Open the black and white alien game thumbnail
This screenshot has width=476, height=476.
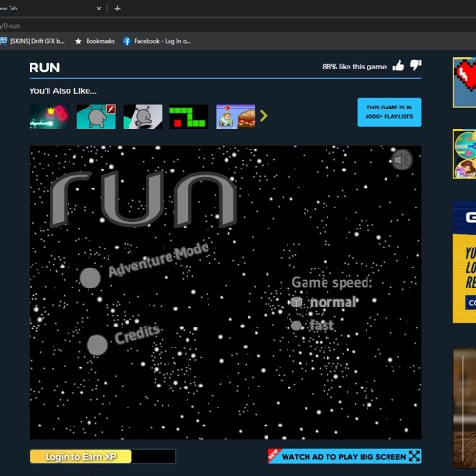click(x=143, y=116)
